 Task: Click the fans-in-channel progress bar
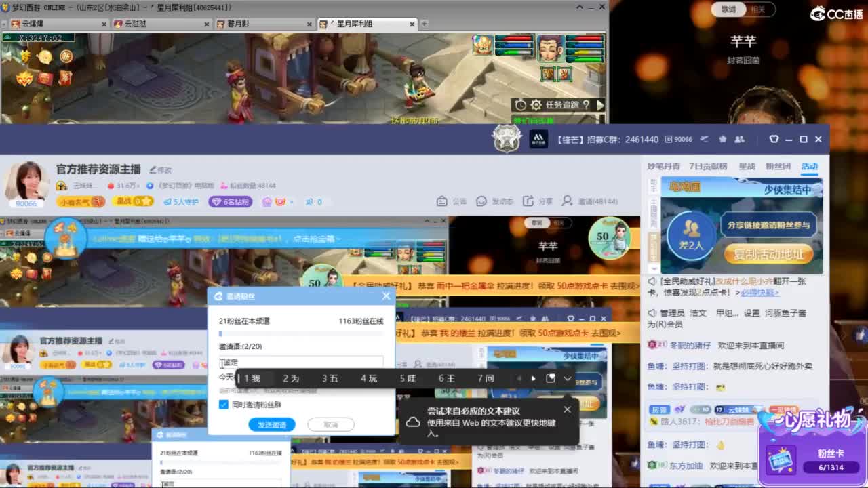(x=301, y=333)
